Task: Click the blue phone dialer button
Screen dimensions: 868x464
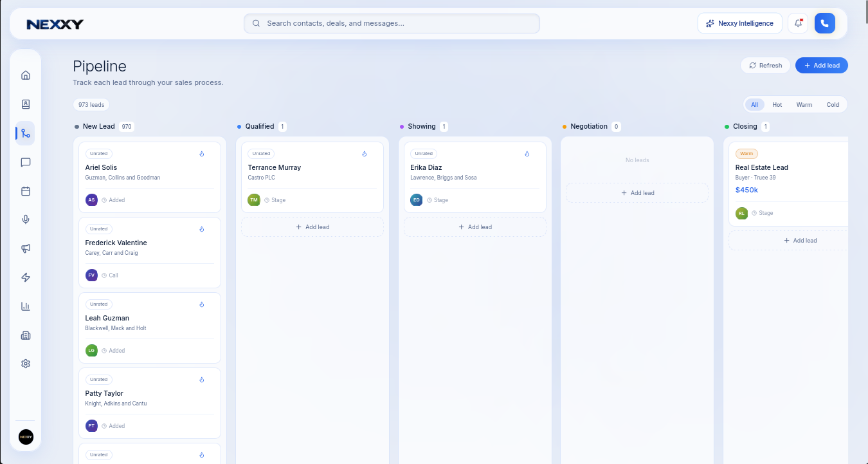Action: [825, 23]
